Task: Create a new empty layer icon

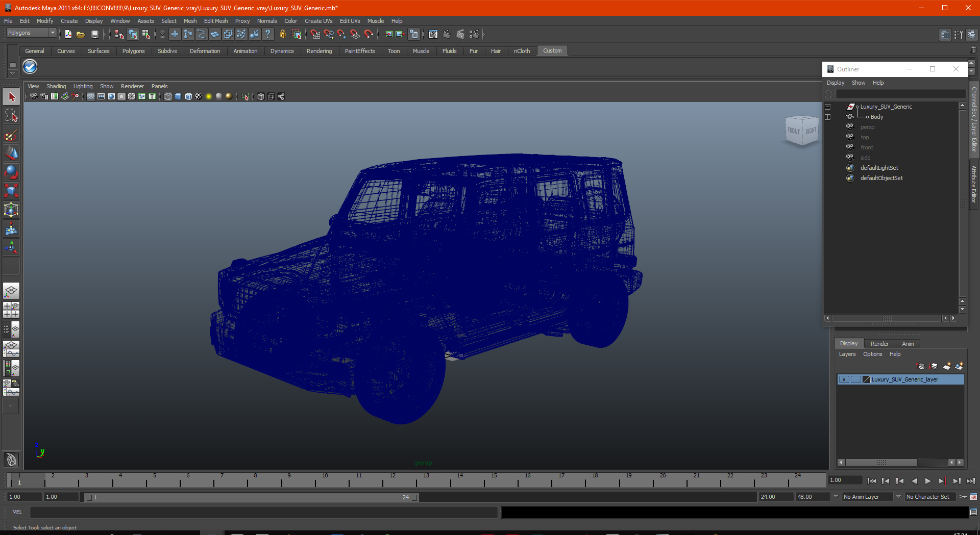Action: pos(947,366)
